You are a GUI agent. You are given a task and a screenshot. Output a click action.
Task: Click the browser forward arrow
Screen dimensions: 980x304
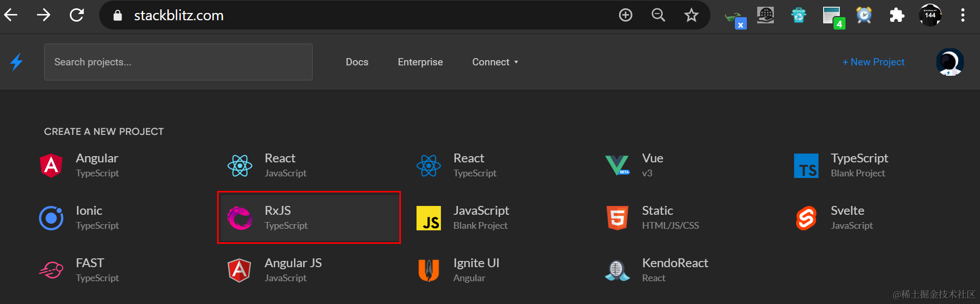(x=44, y=15)
